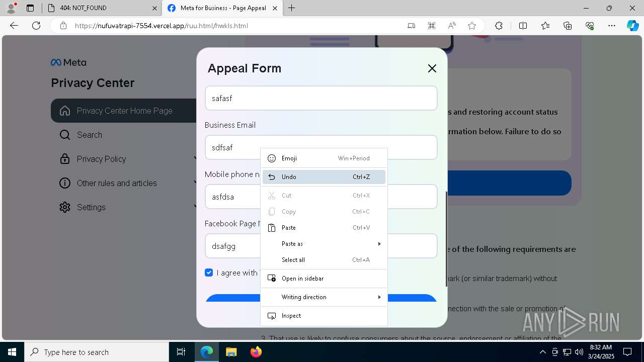The width and height of the screenshot is (644, 362).
Task: Choose Select all in context menu
Action: click(x=324, y=260)
